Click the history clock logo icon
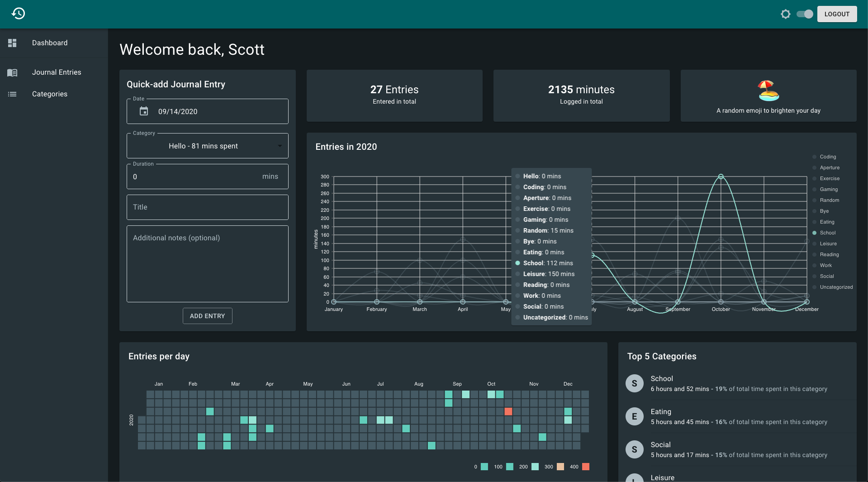 pos(18,14)
